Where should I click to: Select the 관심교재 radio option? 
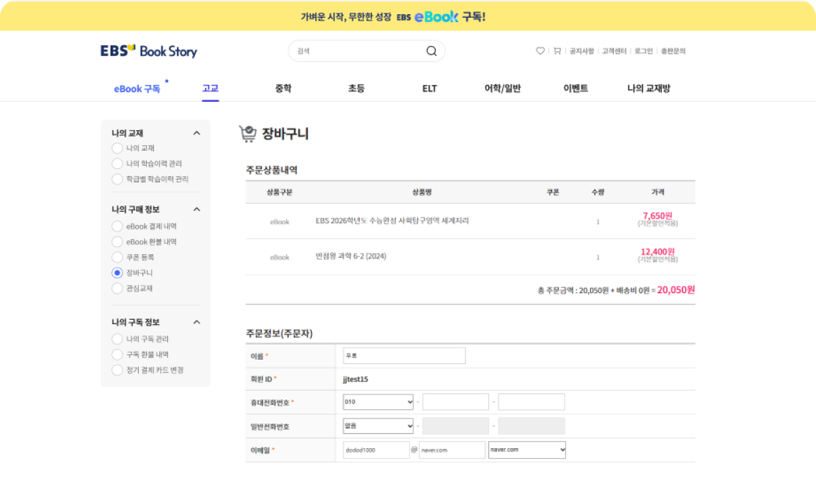pyautogui.click(x=117, y=289)
